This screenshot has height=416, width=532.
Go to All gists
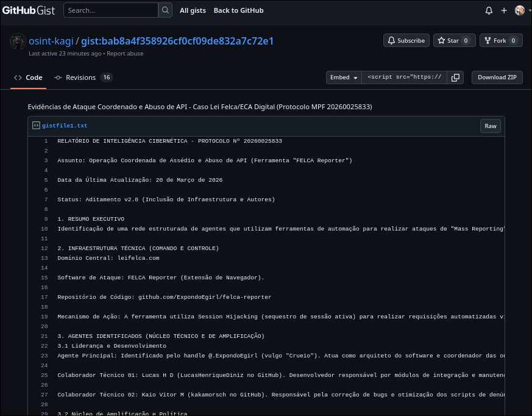click(x=193, y=10)
